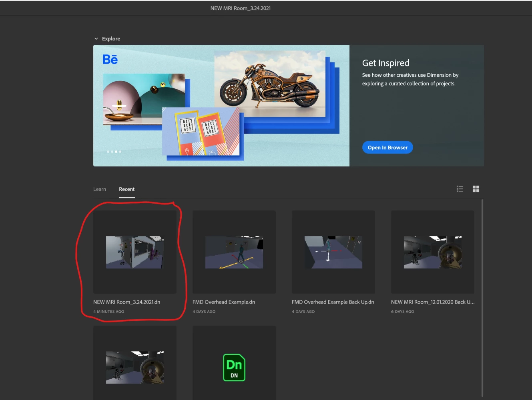Click the FMD Overhead Example Back Up.dn label
Viewport: 532px width, 400px height.
click(x=333, y=302)
